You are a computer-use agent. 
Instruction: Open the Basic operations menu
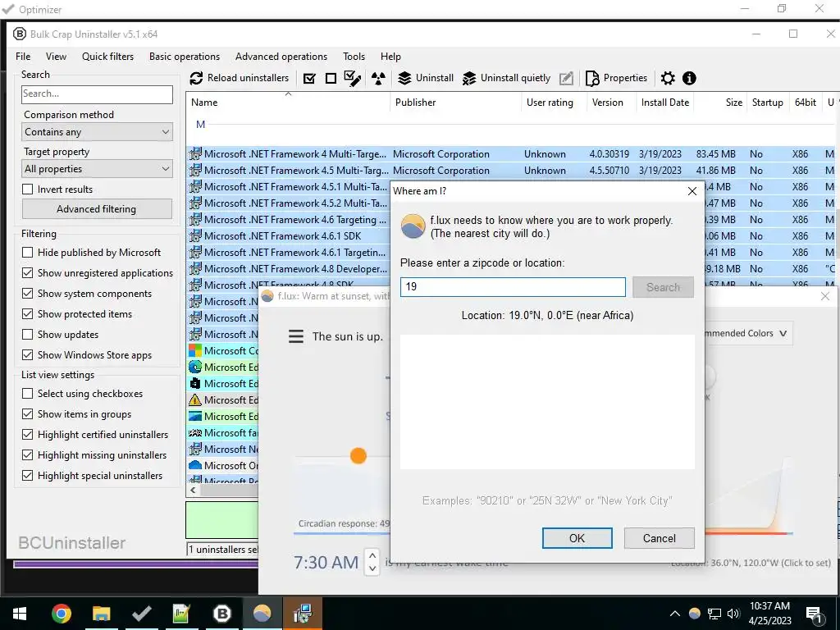coord(185,57)
